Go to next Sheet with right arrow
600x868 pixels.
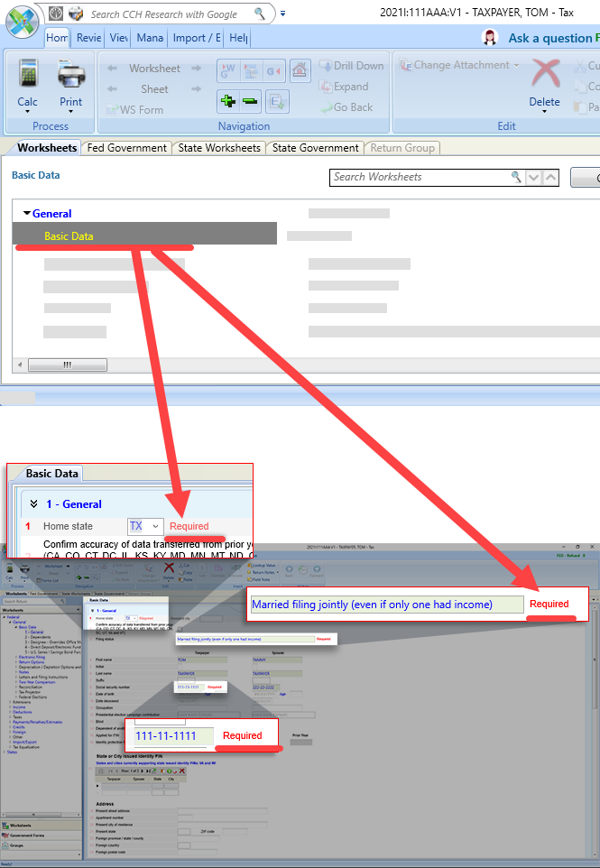197,88
